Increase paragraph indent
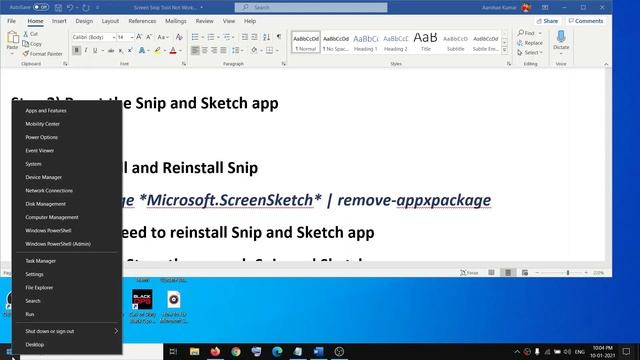 pyautogui.click(x=254, y=37)
